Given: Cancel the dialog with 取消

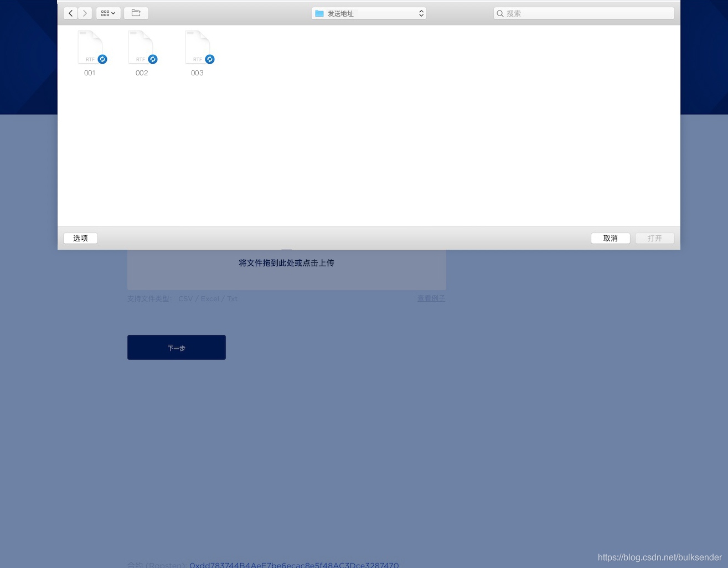Looking at the screenshot, I should pyautogui.click(x=611, y=238).
